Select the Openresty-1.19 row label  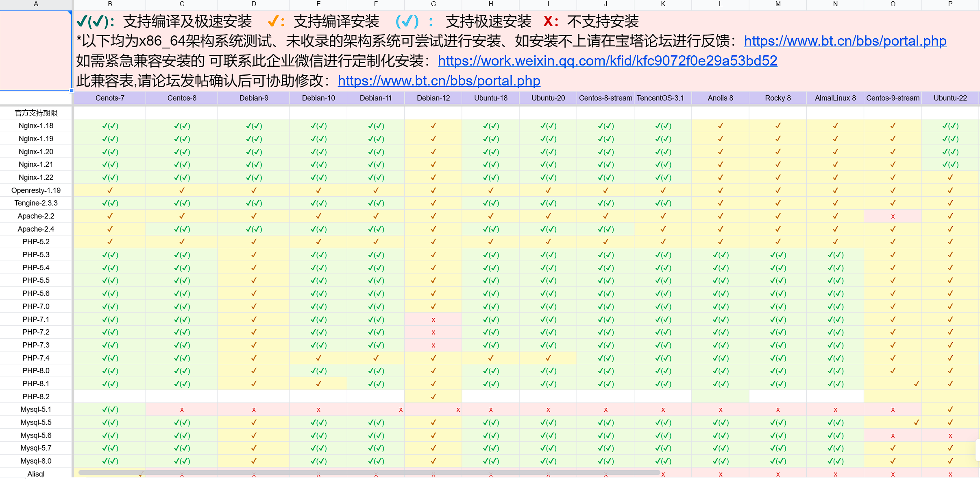(x=36, y=190)
